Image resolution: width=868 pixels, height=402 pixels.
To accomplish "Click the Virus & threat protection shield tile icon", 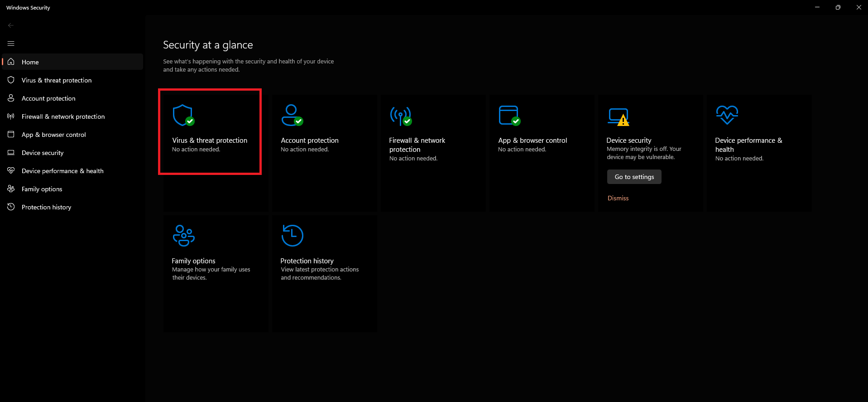I will (x=183, y=115).
